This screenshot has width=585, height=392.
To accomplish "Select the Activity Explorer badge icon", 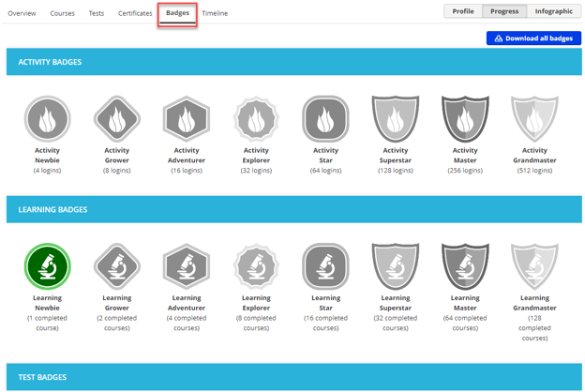I will click(256, 119).
